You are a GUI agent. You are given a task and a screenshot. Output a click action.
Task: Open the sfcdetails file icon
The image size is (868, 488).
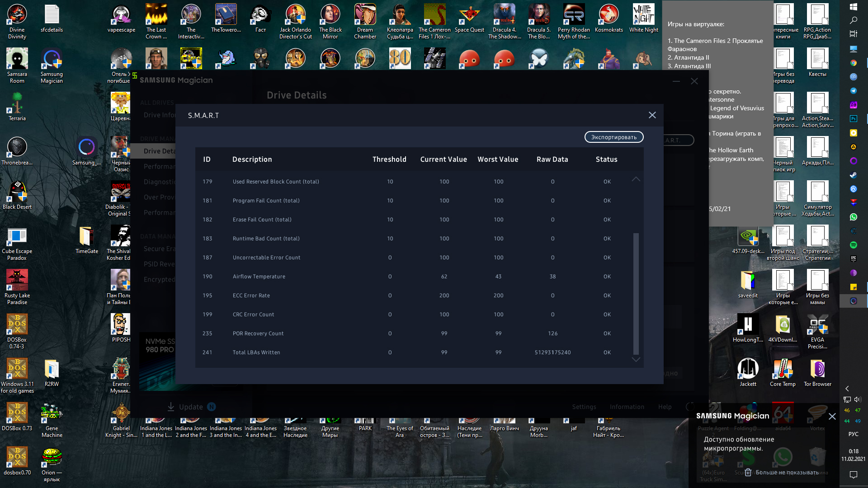[x=52, y=19]
